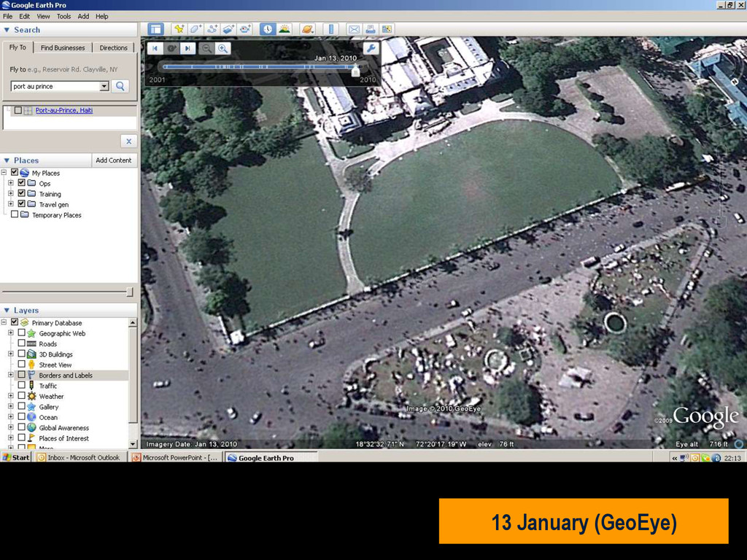Collapse the Search panel triangle

7,29
